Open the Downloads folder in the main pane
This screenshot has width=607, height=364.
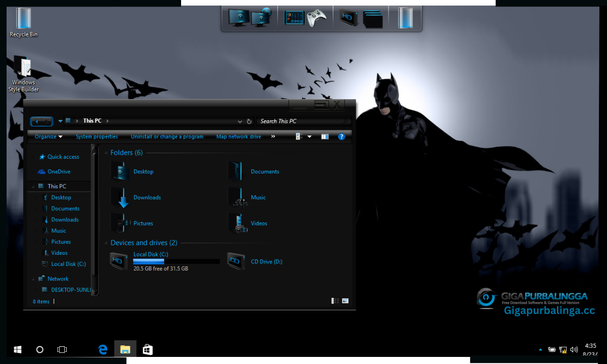[x=136, y=197]
